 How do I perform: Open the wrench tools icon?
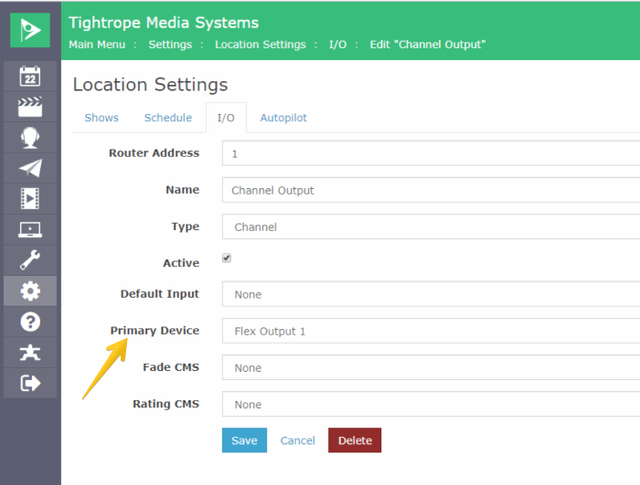(x=30, y=260)
